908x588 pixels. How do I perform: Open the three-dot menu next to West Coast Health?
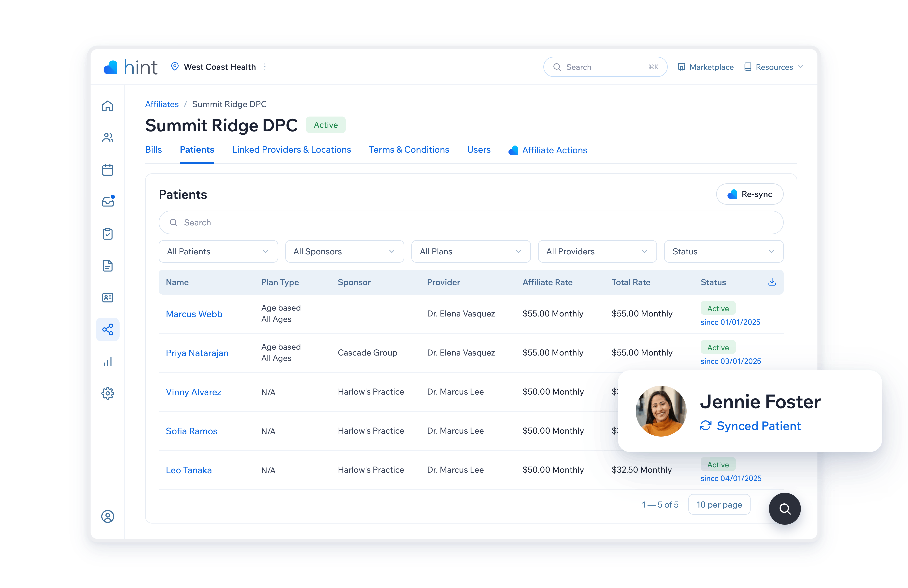(x=265, y=67)
